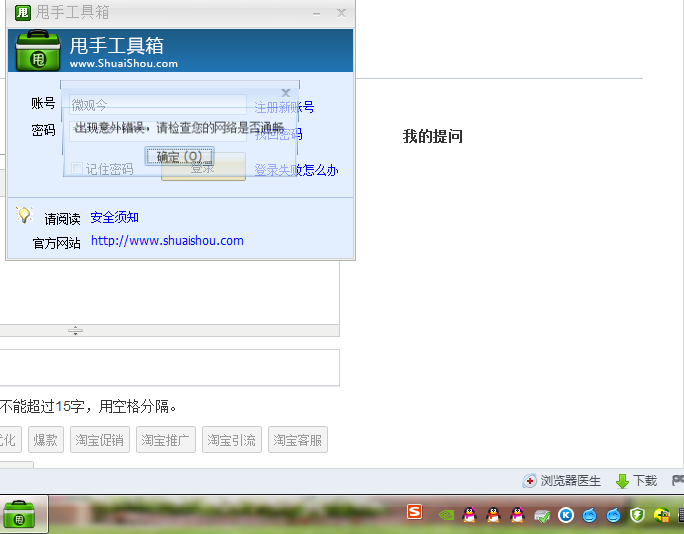
Task: Open the red-scarf QQ penguin tray icon
Action: [493, 515]
